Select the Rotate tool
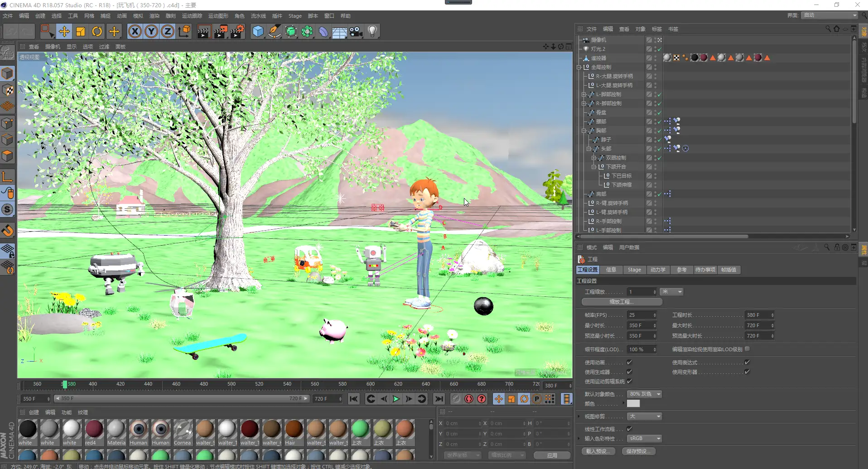Screen dimensions: 868x469 tap(97, 31)
